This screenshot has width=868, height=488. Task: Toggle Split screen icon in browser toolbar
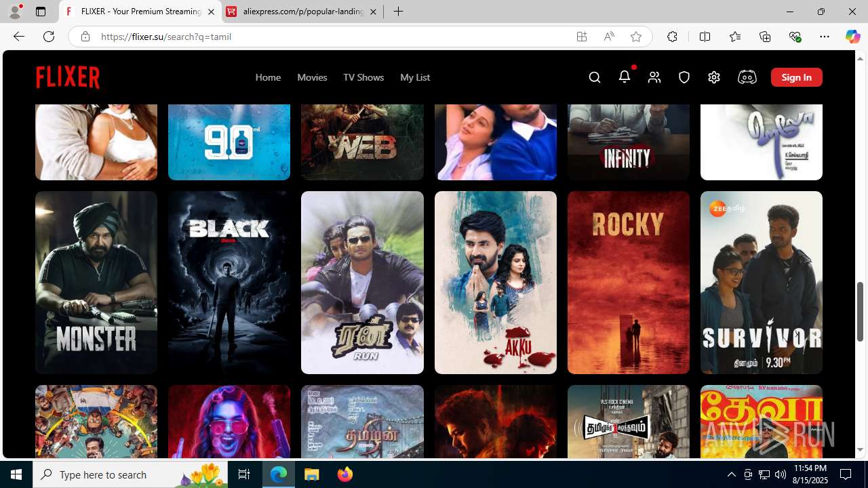pyautogui.click(x=705, y=37)
